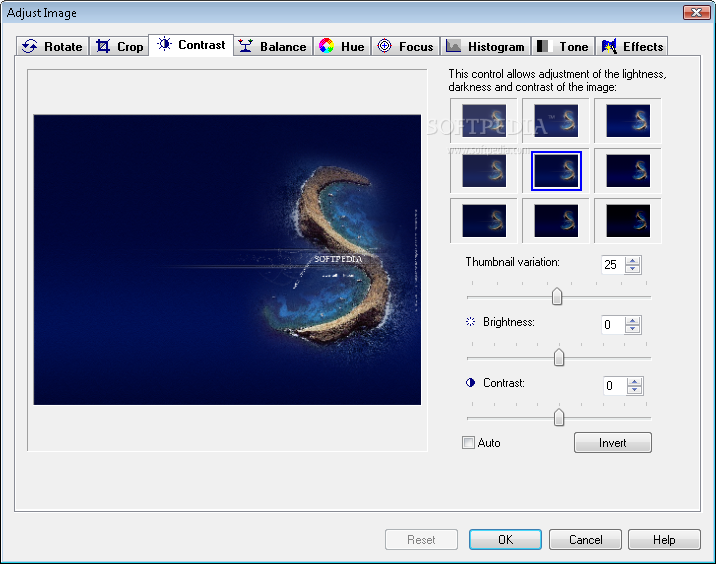Viewport: 716px width, 564px height.
Task: Pick the bottom-left darker low-contrast thumbnail
Action: coord(484,221)
